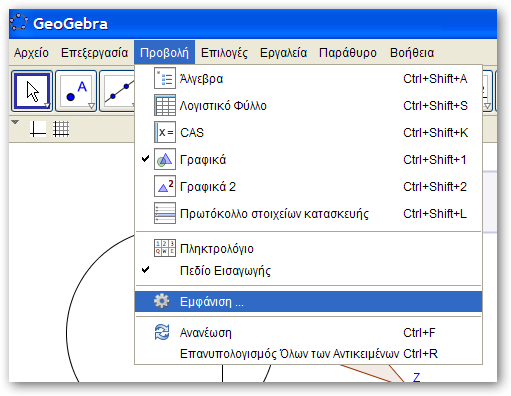
Task: Choose Εμφάνιση ... menu entry
Action: point(308,301)
